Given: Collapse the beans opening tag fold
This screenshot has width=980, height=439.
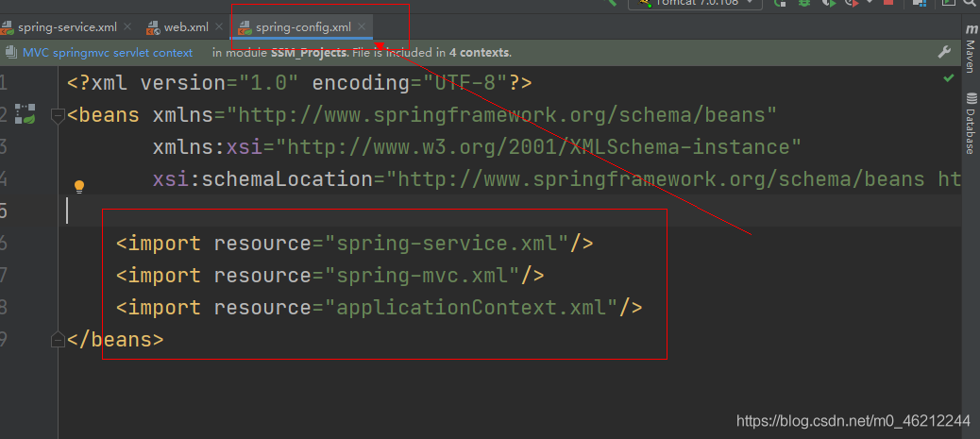Looking at the screenshot, I should coord(58,116).
